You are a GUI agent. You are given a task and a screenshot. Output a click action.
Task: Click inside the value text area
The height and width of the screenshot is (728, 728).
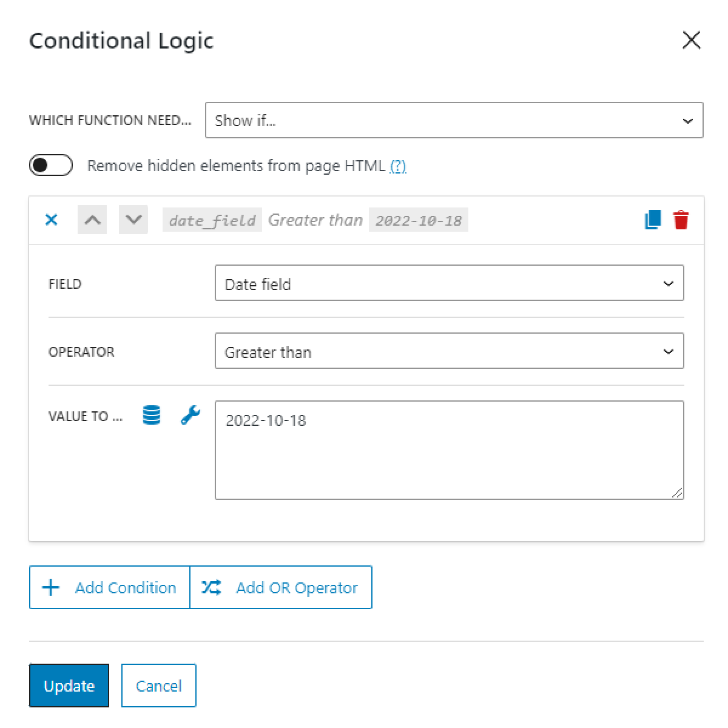(449, 449)
